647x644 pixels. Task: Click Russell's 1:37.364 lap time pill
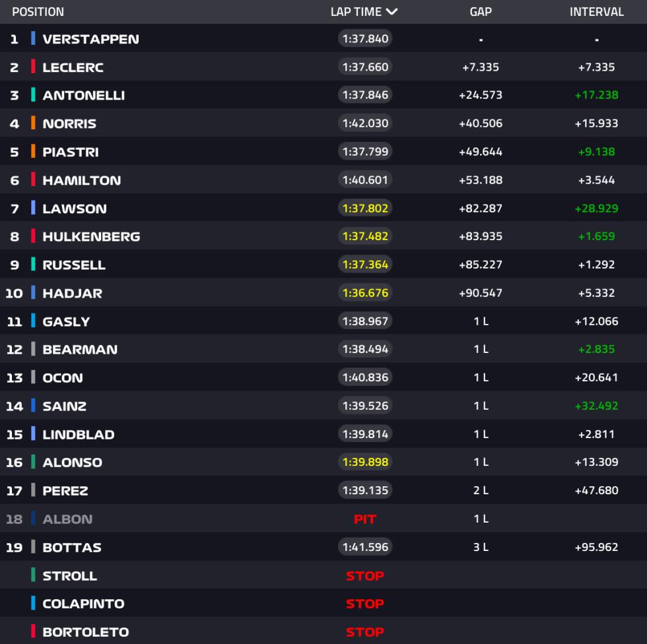pyautogui.click(x=365, y=265)
